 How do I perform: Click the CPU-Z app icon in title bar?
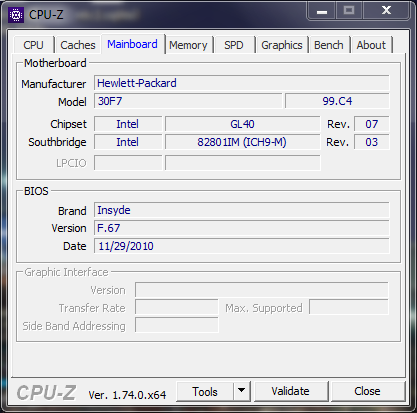[16, 15]
